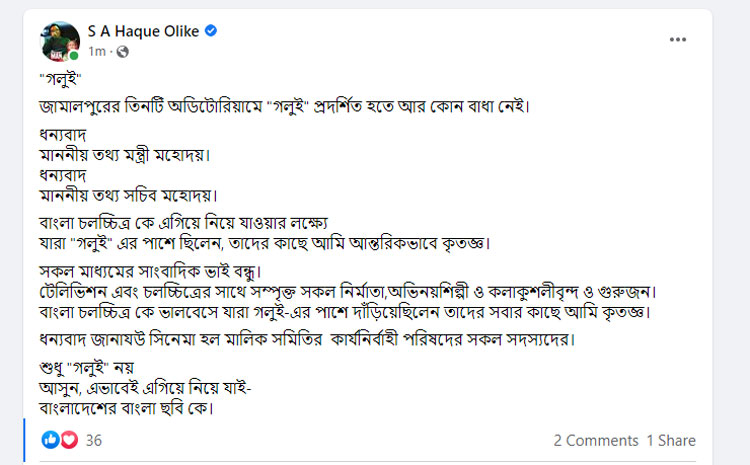
Task: Click the blue Like reaction icon
Action: pyautogui.click(x=50, y=440)
